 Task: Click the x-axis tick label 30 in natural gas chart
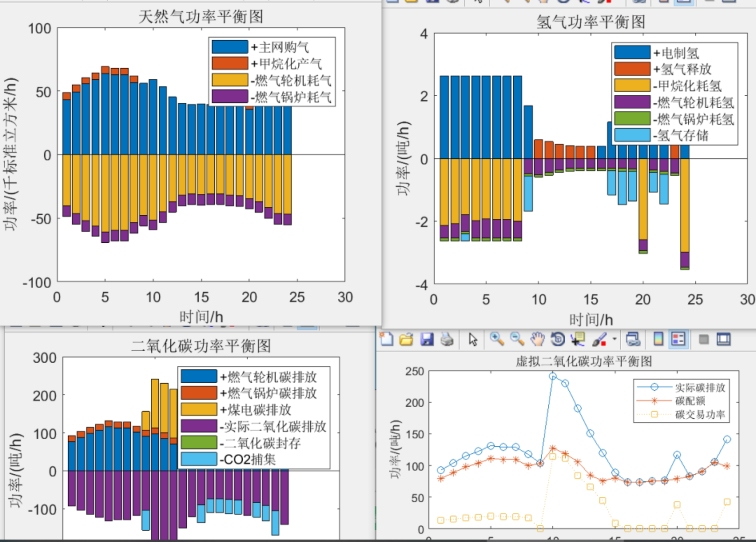(x=345, y=297)
